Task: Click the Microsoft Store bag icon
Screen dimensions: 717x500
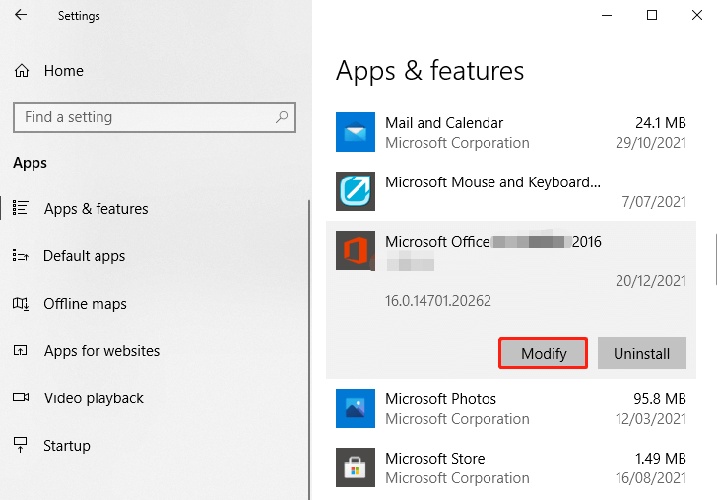Action: 355,468
